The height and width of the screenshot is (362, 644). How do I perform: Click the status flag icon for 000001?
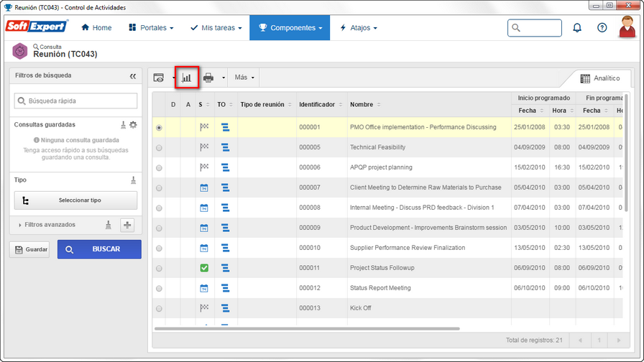tap(204, 127)
